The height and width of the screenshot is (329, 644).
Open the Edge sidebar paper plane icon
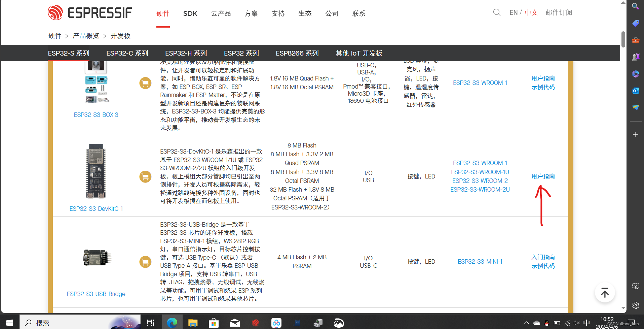635,107
